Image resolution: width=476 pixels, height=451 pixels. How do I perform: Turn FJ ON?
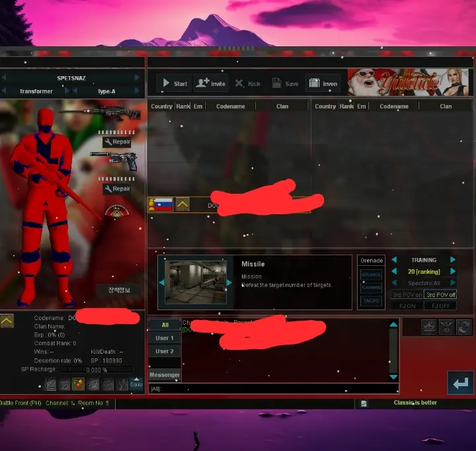point(407,306)
